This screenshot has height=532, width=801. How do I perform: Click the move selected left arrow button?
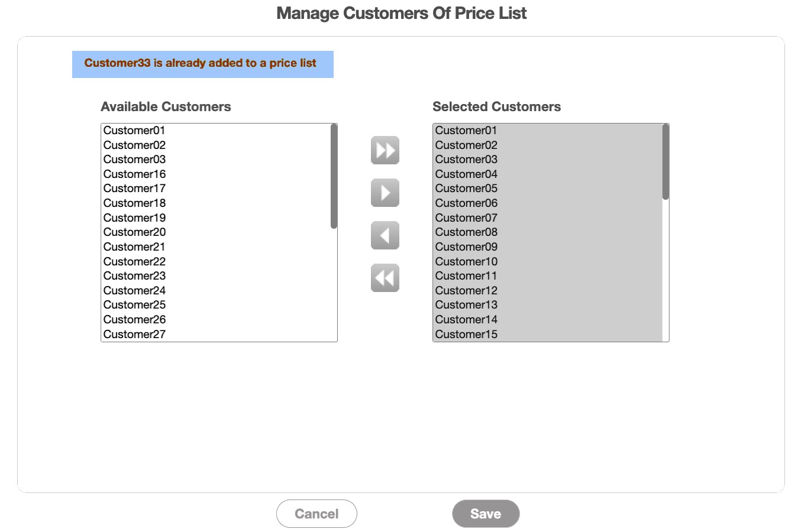point(385,235)
